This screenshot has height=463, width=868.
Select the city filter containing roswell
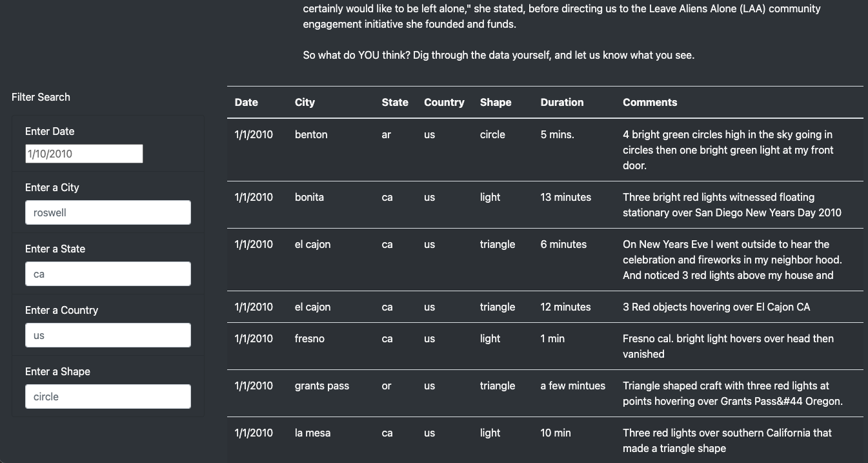tap(107, 212)
